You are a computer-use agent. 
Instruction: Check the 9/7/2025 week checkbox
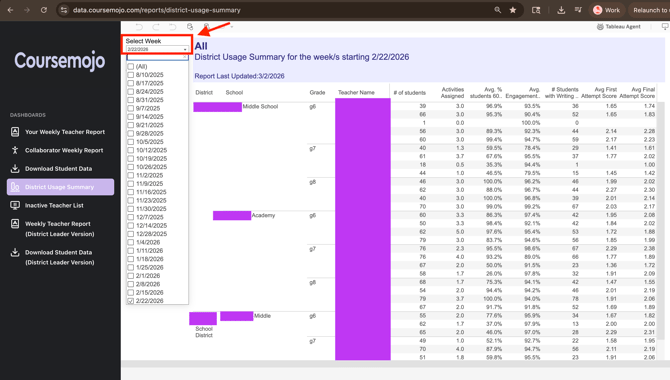click(x=131, y=108)
